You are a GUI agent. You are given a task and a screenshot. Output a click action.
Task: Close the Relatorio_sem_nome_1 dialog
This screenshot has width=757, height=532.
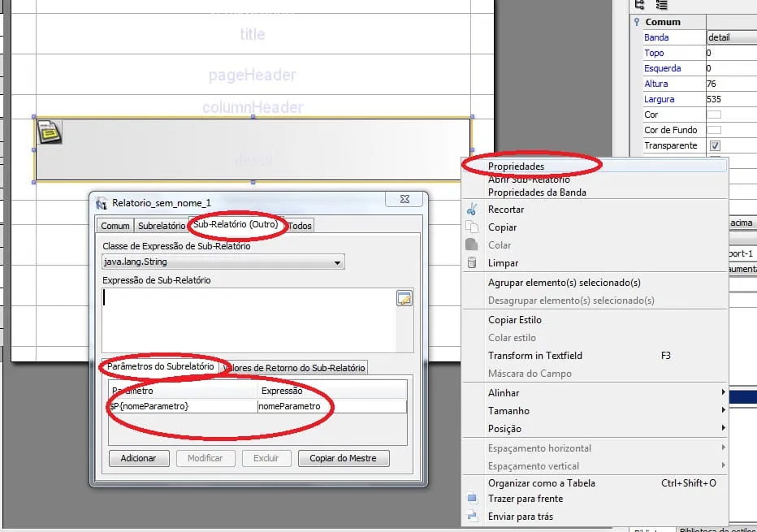(x=404, y=199)
